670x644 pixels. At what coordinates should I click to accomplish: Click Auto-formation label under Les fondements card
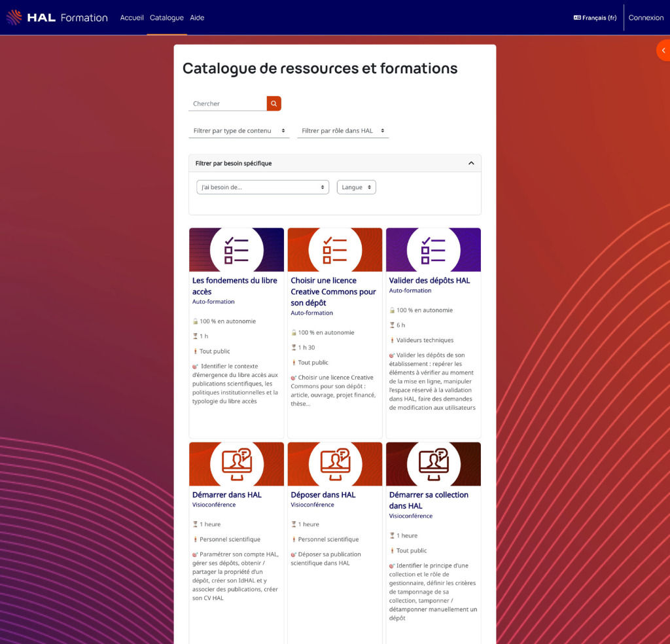(x=213, y=302)
